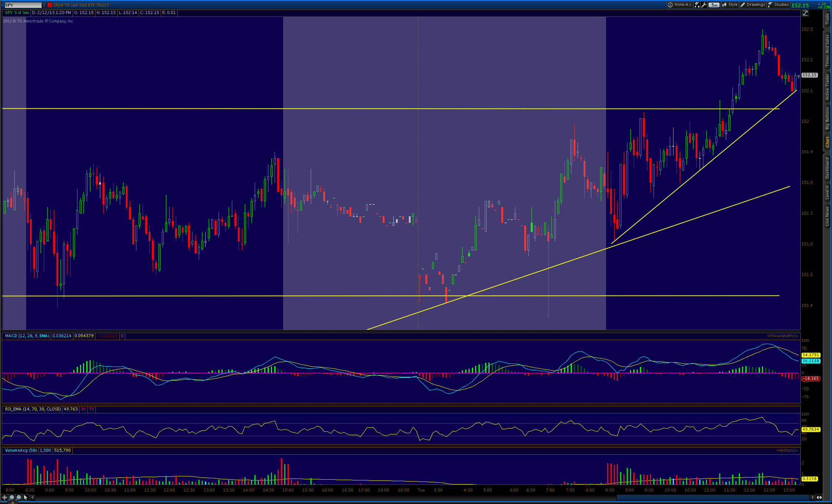Click the red number 1 linking badge
The image size is (832, 504).
coord(50,5)
